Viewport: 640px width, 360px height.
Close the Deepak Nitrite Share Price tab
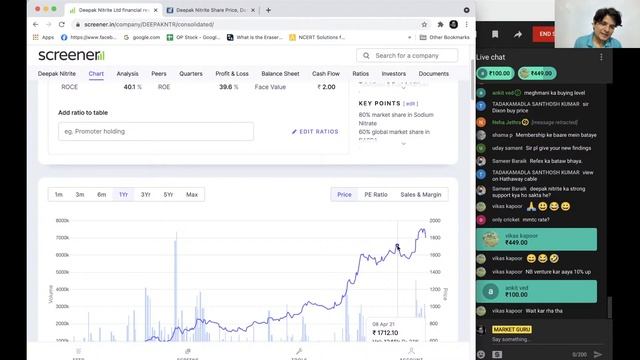click(x=253, y=10)
